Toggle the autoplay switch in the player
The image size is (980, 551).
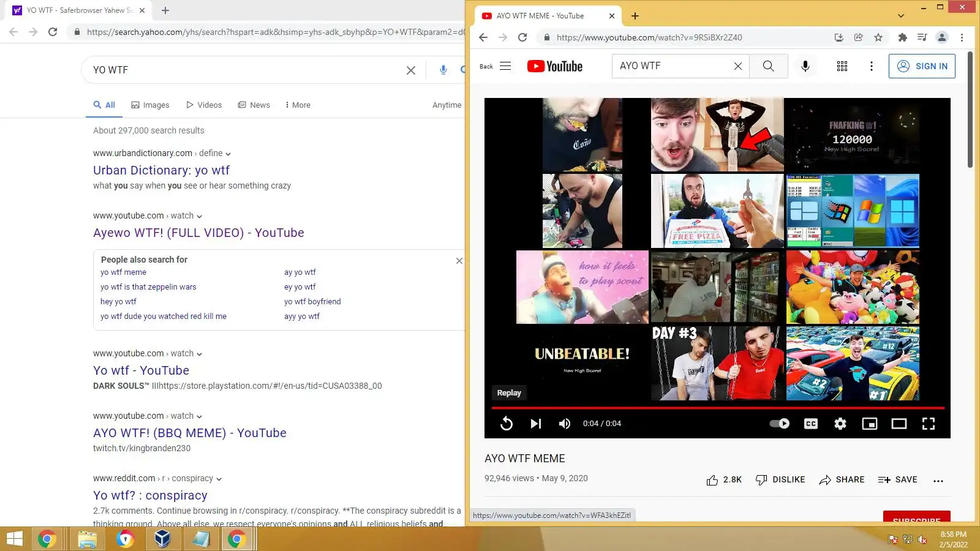coord(780,424)
